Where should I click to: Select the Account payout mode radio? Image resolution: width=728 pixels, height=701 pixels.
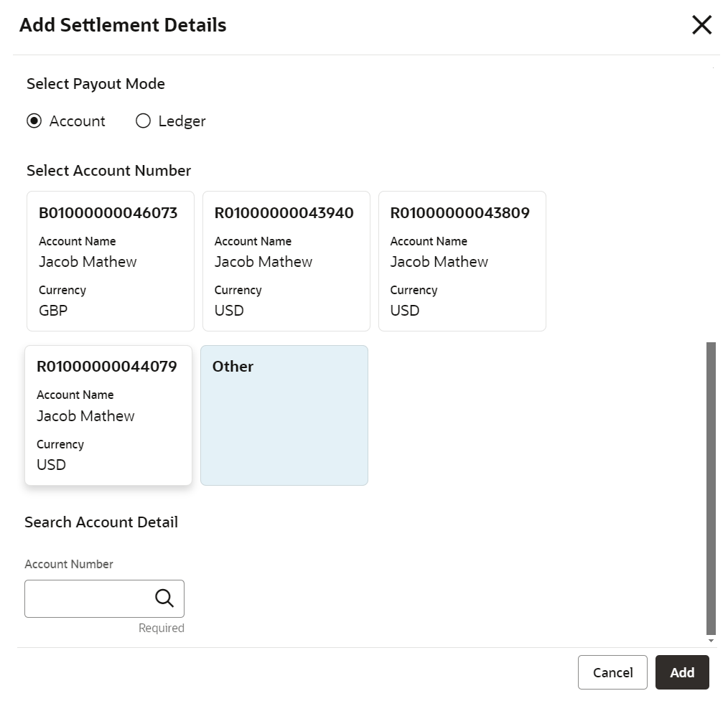pyautogui.click(x=34, y=121)
